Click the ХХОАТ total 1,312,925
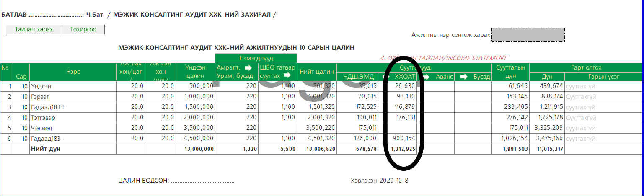This screenshot has width=644, height=196. point(403,149)
